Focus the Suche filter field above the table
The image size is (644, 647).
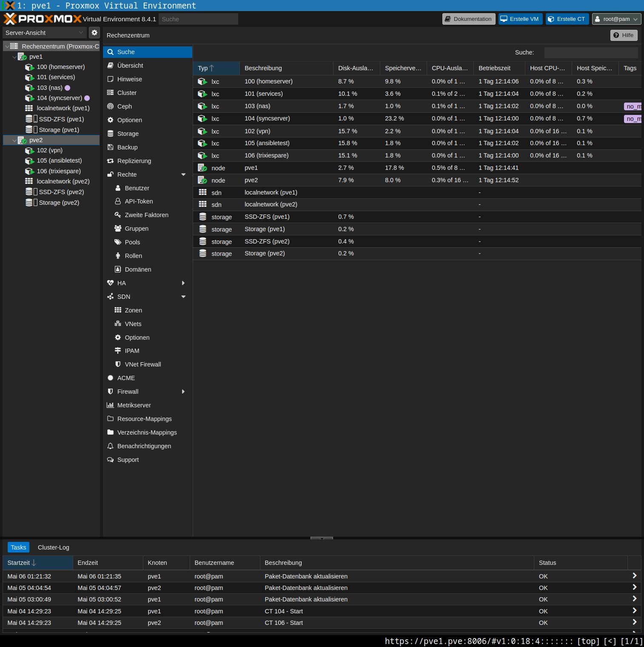point(591,52)
